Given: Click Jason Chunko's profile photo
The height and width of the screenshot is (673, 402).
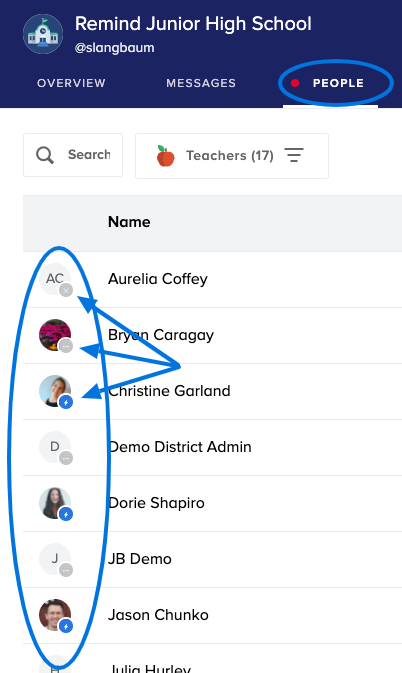Looking at the screenshot, I should pyautogui.click(x=54, y=615).
